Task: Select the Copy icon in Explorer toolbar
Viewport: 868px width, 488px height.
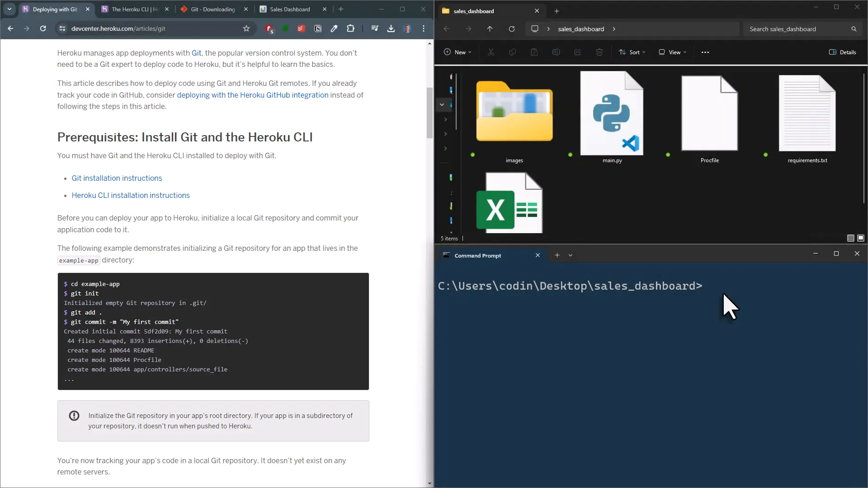Action: click(x=513, y=52)
